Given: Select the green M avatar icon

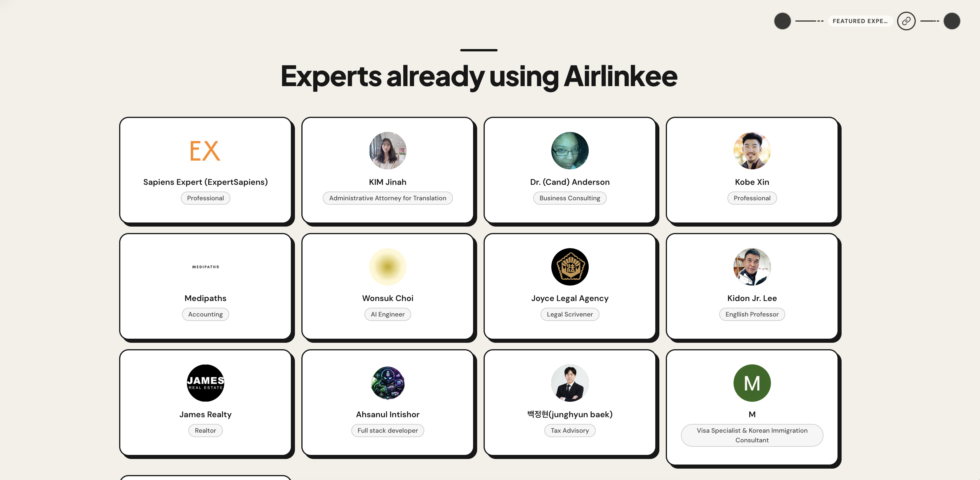Looking at the screenshot, I should click(x=752, y=383).
